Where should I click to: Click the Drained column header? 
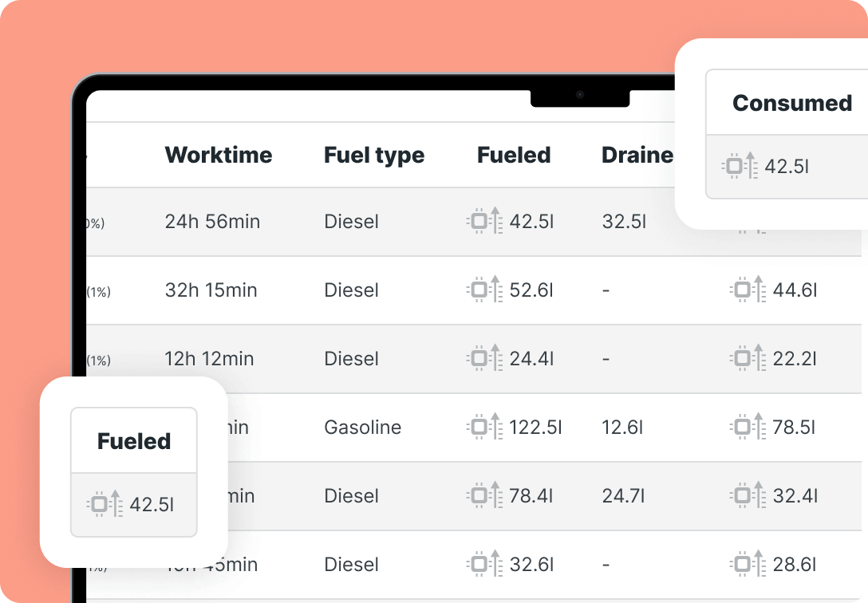(x=637, y=155)
